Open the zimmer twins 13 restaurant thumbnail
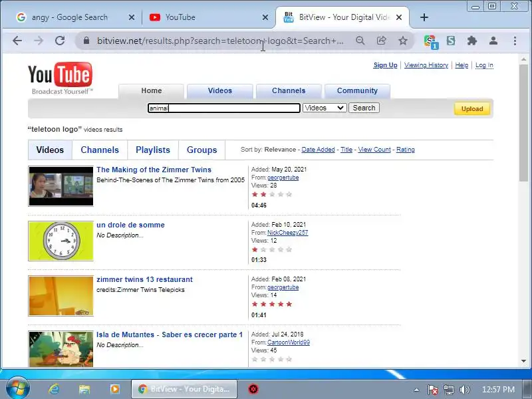Viewport: 532px width, 399px height. point(61,296)
